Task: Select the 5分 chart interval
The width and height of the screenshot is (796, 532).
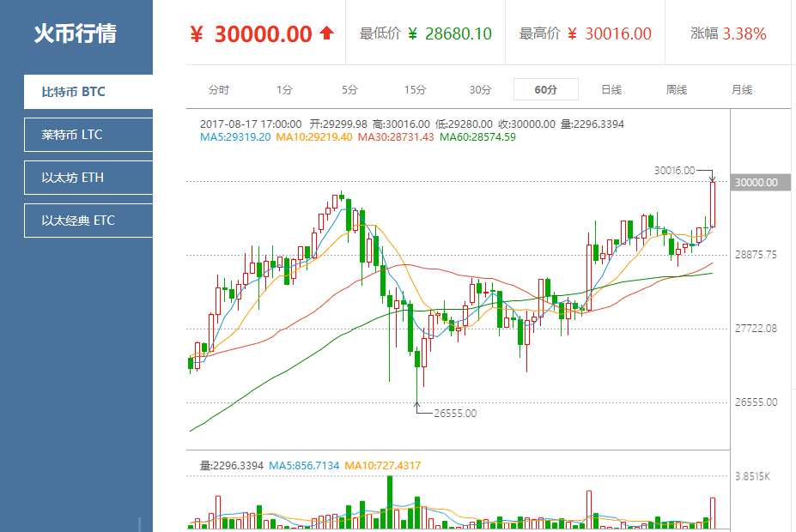Action: (x=349, y=89)
